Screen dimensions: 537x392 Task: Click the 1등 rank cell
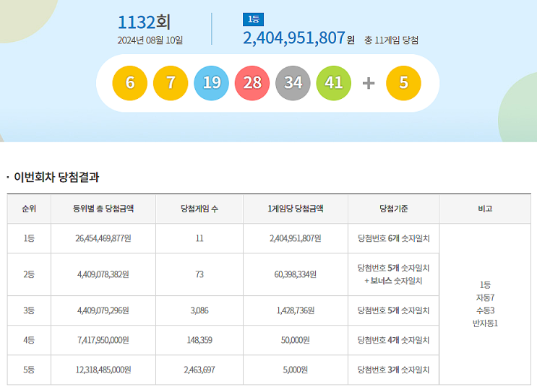29,238
